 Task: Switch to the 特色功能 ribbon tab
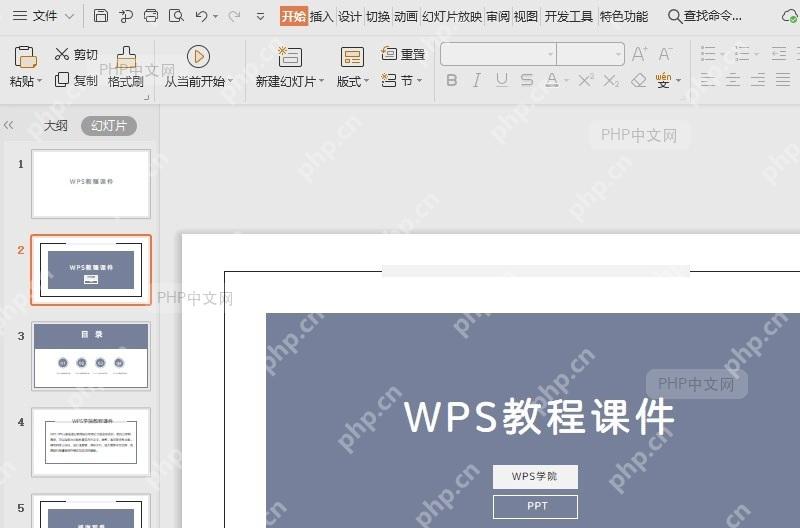click(x=623, y=16)
